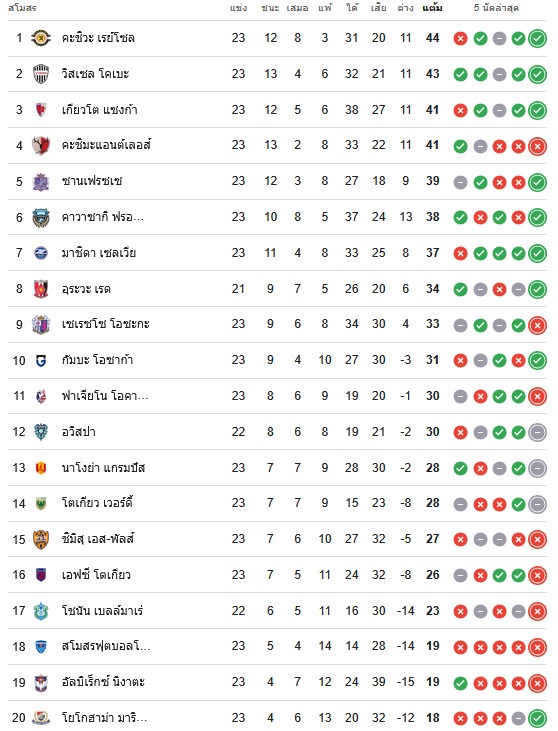Viewport: 558px width, 731px height.
Task: Click latest draw result circle in row 12
Action: 537,432
